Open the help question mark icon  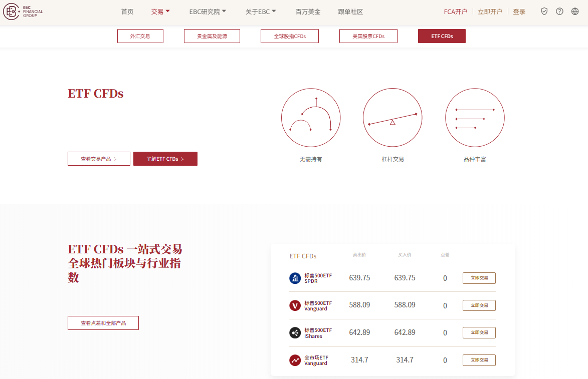pyautogui.click(x=559, y=12)
